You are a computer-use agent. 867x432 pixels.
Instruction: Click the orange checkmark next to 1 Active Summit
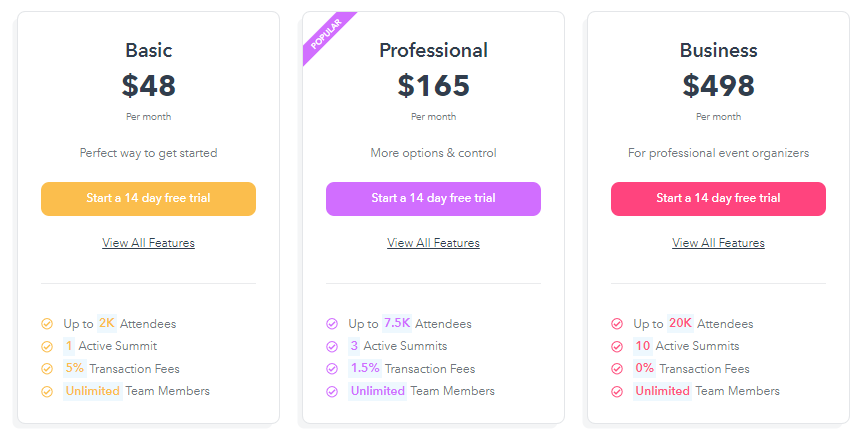pos(47,347)
